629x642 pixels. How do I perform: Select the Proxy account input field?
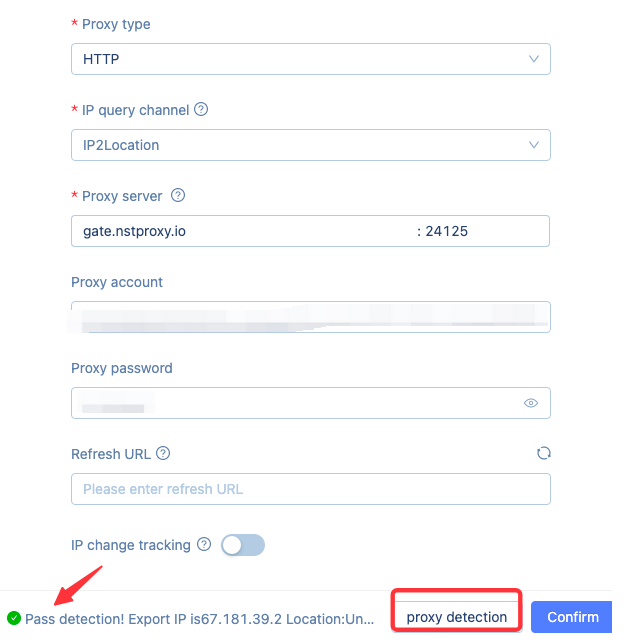pyautogui.click(x=310, y=317)
